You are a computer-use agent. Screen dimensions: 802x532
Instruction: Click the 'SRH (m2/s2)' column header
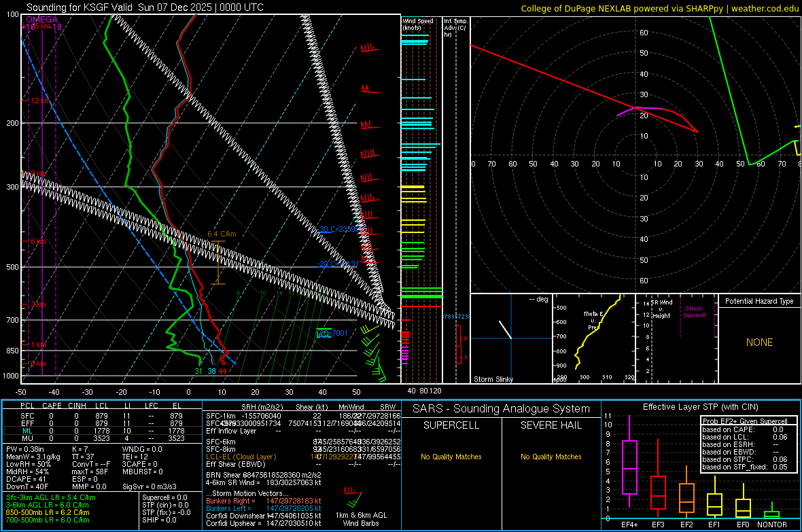pyautogui.click(x=262, y=407)
